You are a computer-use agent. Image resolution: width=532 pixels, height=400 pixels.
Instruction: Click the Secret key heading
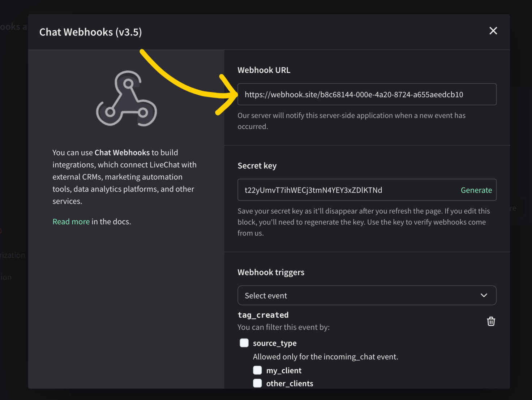pos(257,166)
